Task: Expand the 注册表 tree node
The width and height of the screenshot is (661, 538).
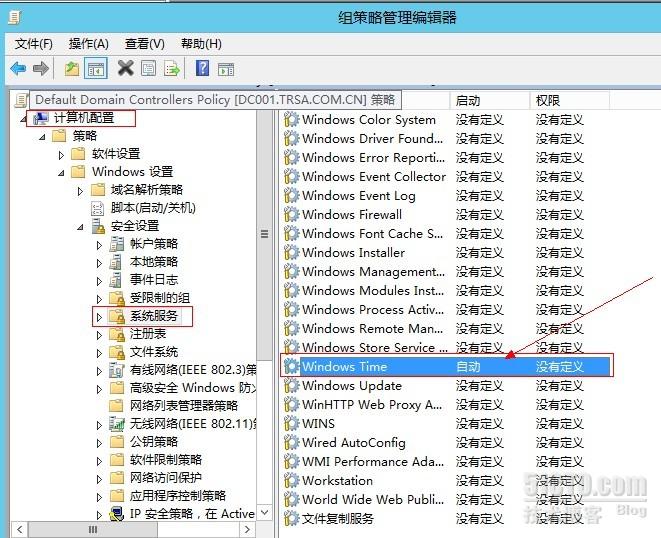Action: coord(99,335)
